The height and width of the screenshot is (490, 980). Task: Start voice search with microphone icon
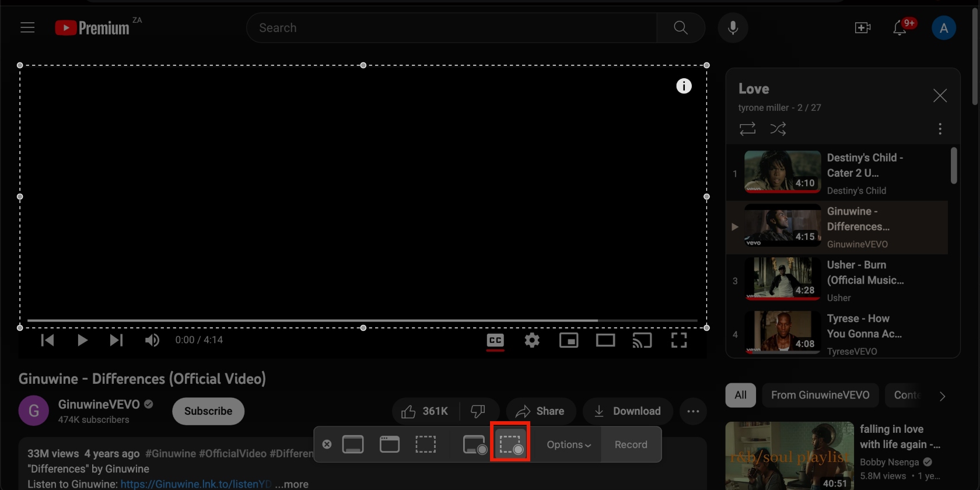coord(733,27)
